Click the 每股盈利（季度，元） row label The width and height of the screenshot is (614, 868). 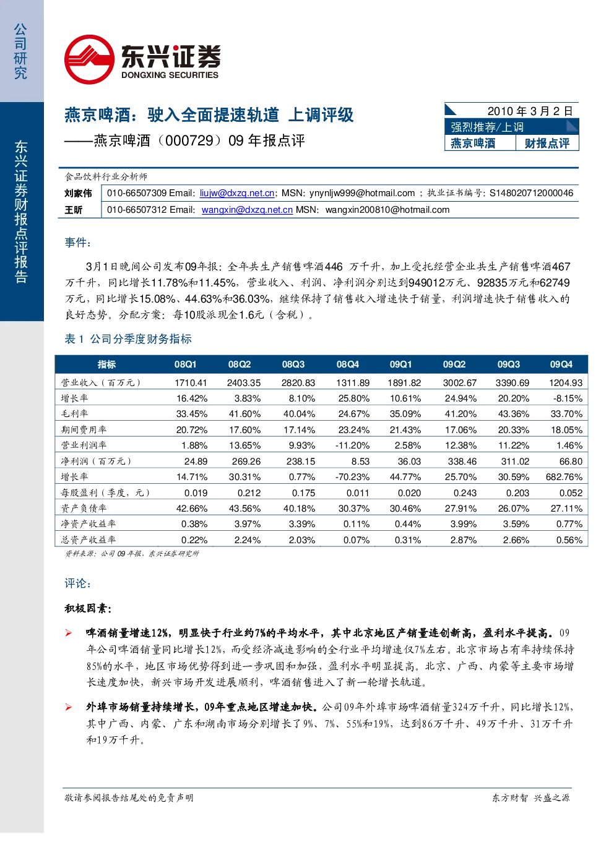pos(105,493)
